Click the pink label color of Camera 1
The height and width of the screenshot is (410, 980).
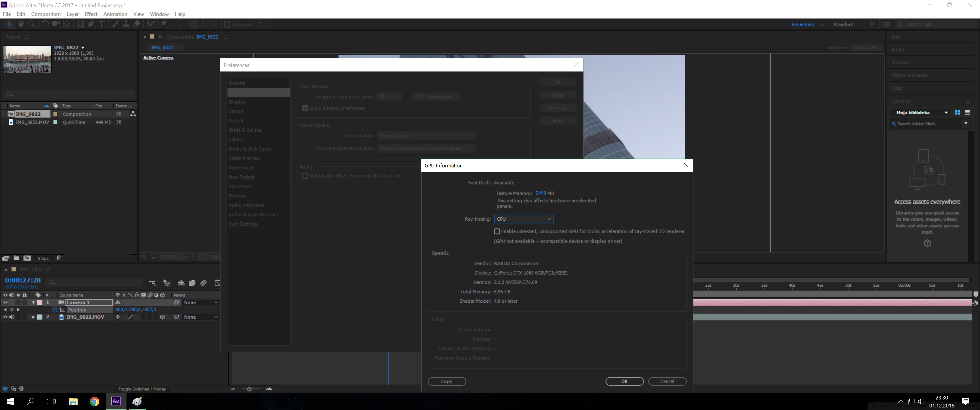tap(40, 302)
